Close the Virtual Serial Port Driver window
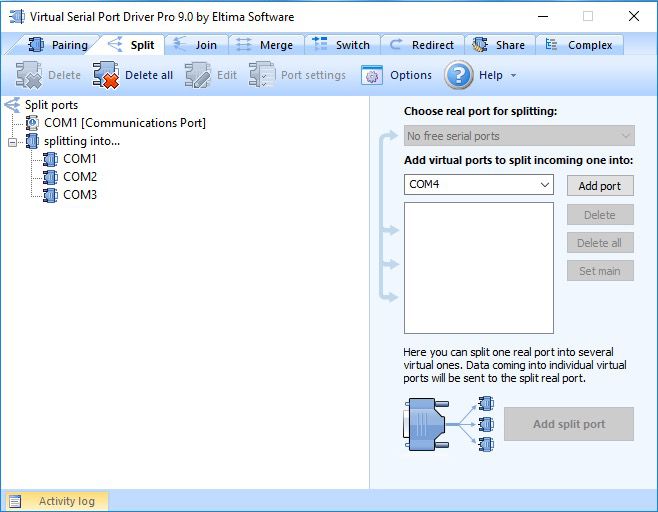The width and height of the screenshot is (658, 512). pos(634,17)
